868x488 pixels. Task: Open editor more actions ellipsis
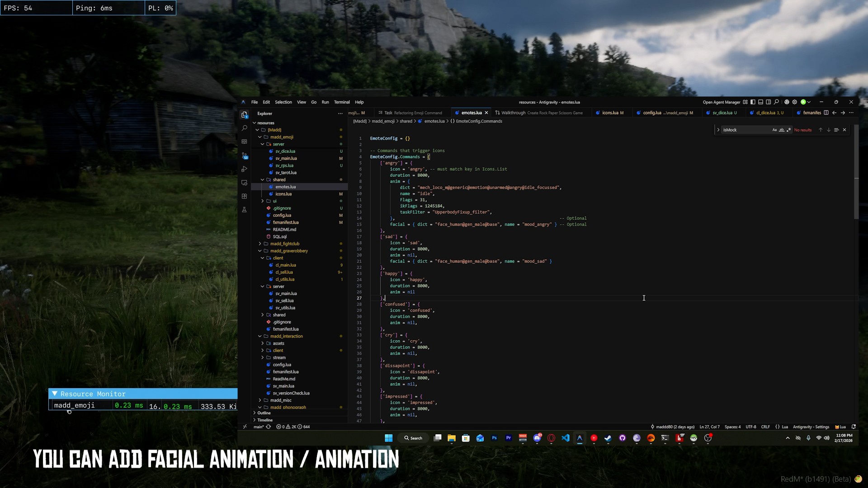[x=851, y=113]
